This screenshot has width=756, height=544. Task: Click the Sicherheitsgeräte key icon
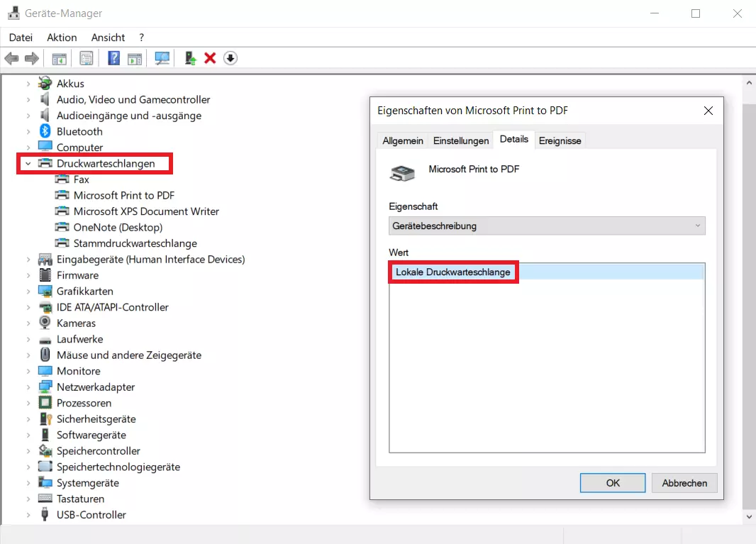[x=46, y=418]
